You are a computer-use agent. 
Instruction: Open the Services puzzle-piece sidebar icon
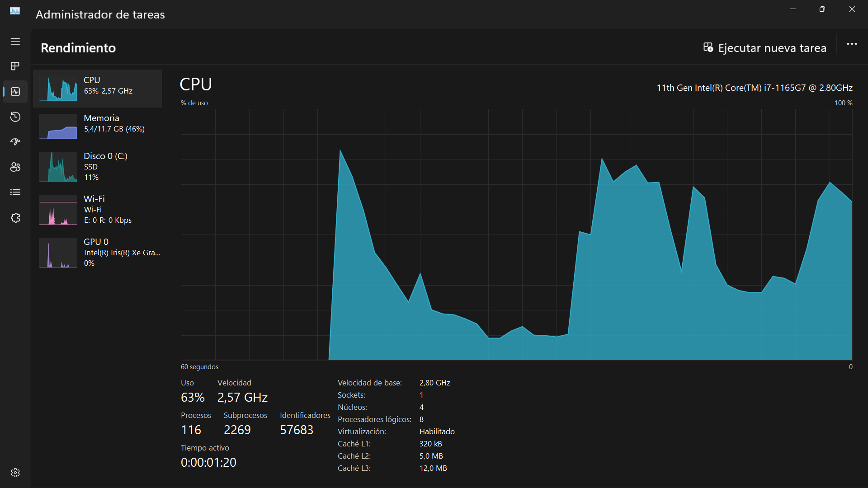coord(15,218)
